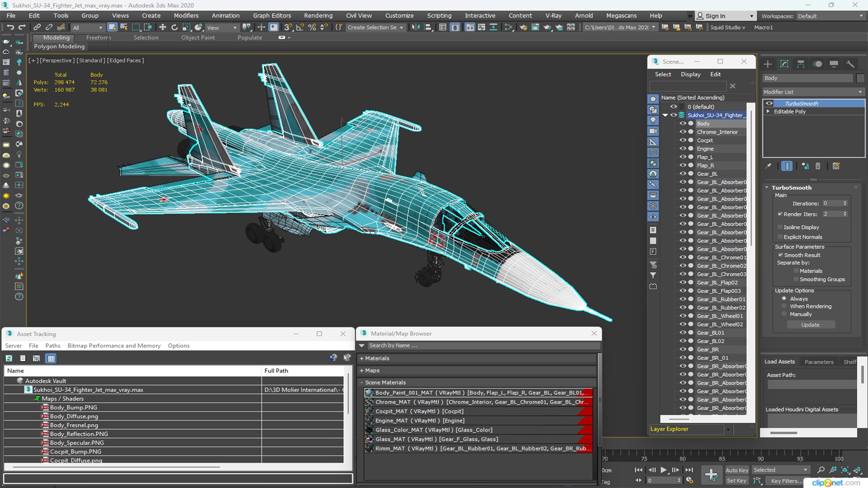
Task: Collapse the Sukhoi_SU-34_Fighter layer tree
Action: (x=665, y=115)
